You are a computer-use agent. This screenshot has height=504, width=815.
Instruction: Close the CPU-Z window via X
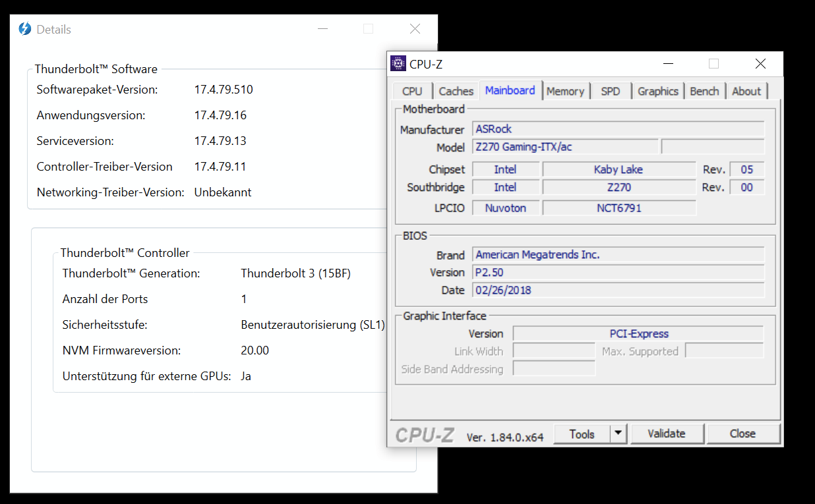click(760, 64)
